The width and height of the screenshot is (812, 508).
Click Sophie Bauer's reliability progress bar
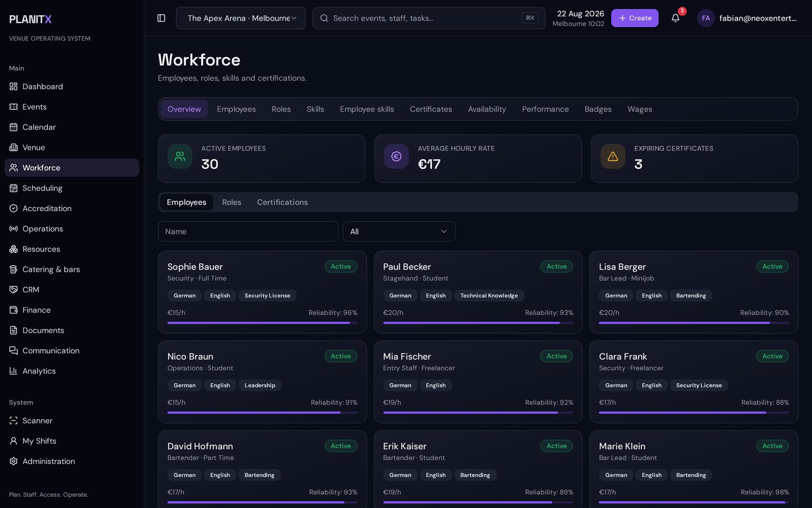tap(262, 323)
